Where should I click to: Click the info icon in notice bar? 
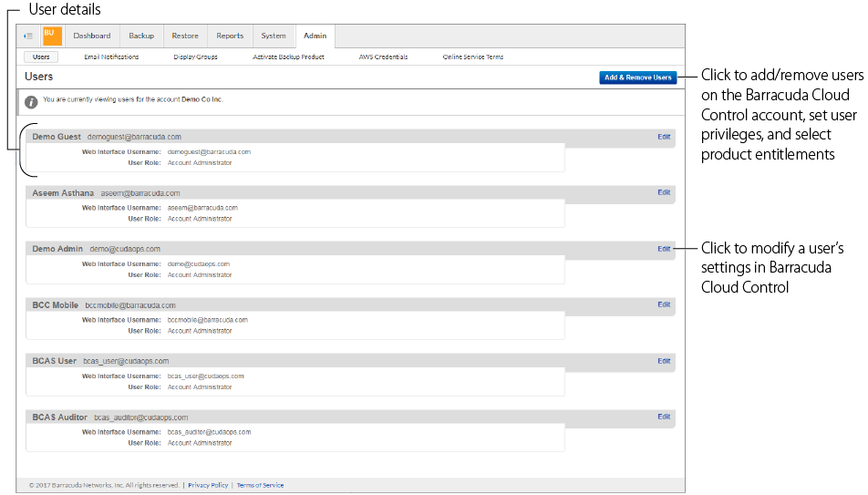[31, 100]
